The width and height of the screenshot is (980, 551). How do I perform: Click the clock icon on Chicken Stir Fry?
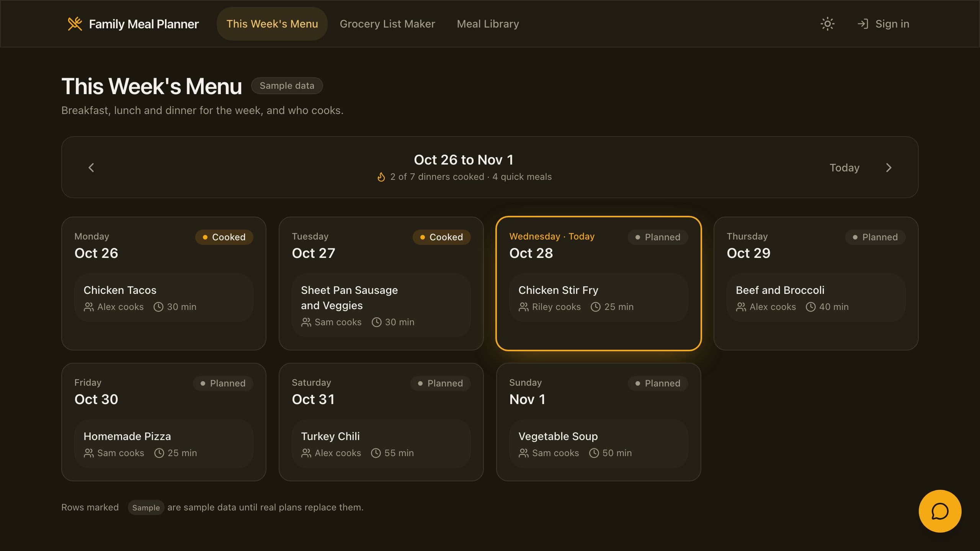click(x=596, y=307)
